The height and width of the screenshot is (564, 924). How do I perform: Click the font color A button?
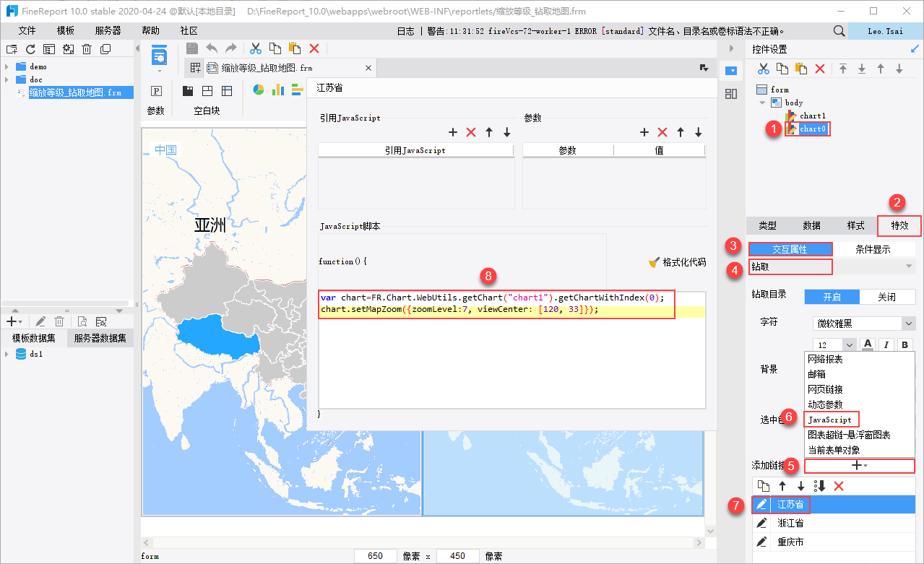tap(868, 344)
